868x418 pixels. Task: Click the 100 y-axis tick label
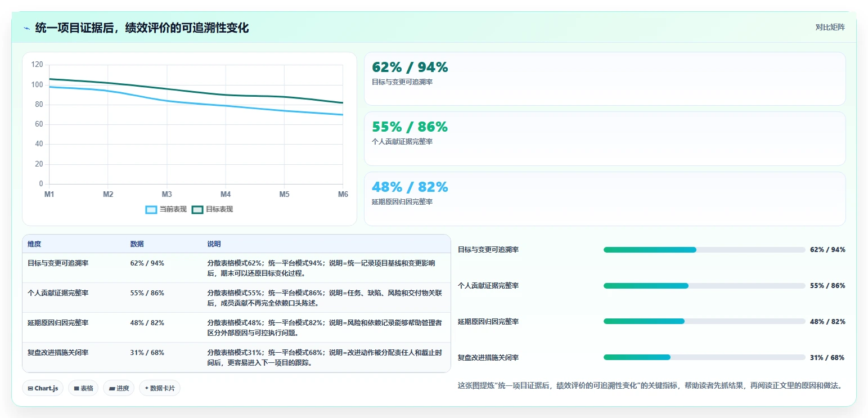(x=37, y=85)
